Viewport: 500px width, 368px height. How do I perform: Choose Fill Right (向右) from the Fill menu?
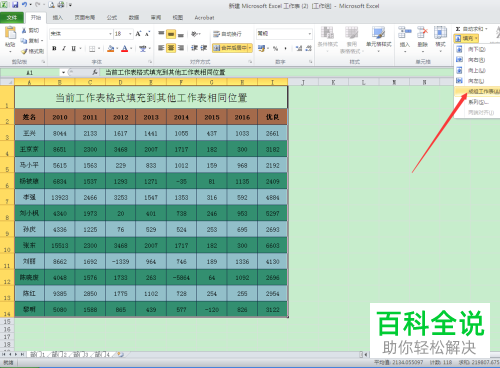point(477,60)
